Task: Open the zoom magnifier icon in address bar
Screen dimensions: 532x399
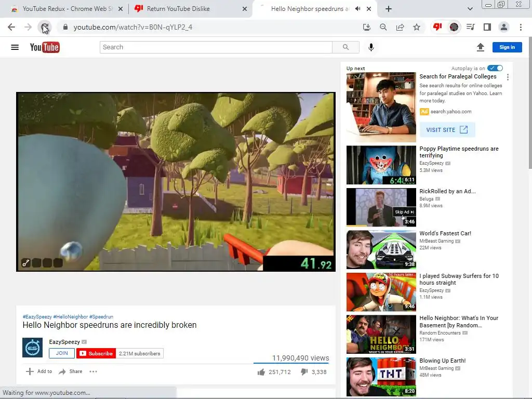Action: [383, 27]
